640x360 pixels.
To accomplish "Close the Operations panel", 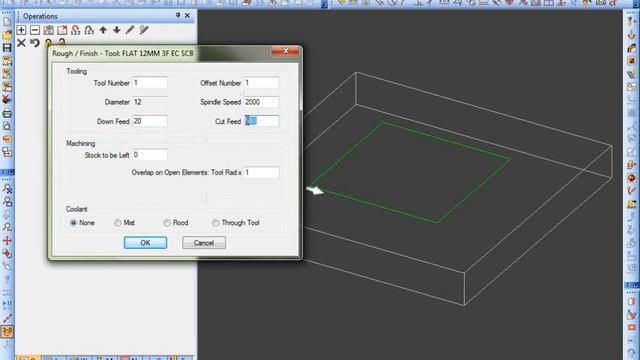I will tap(187, 16).
